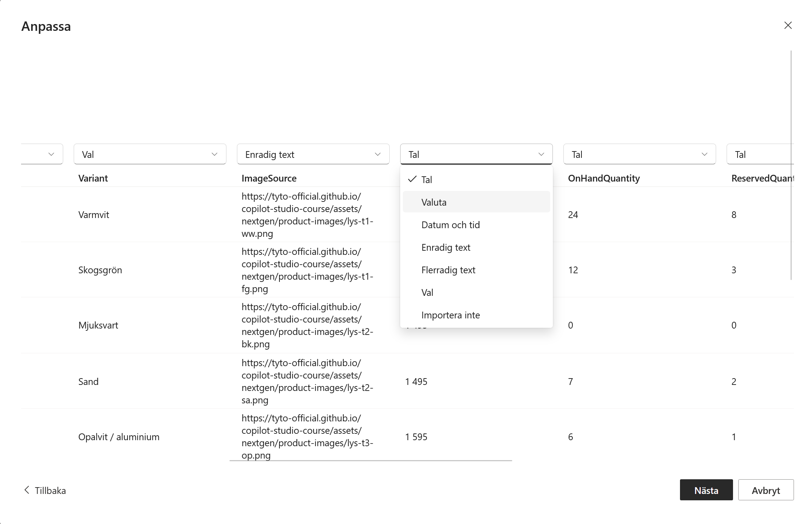This screenshot has width=812, height=524.
Task: Open the partially hidden leftmost column dropdown
Action: [x=42, y=154]
